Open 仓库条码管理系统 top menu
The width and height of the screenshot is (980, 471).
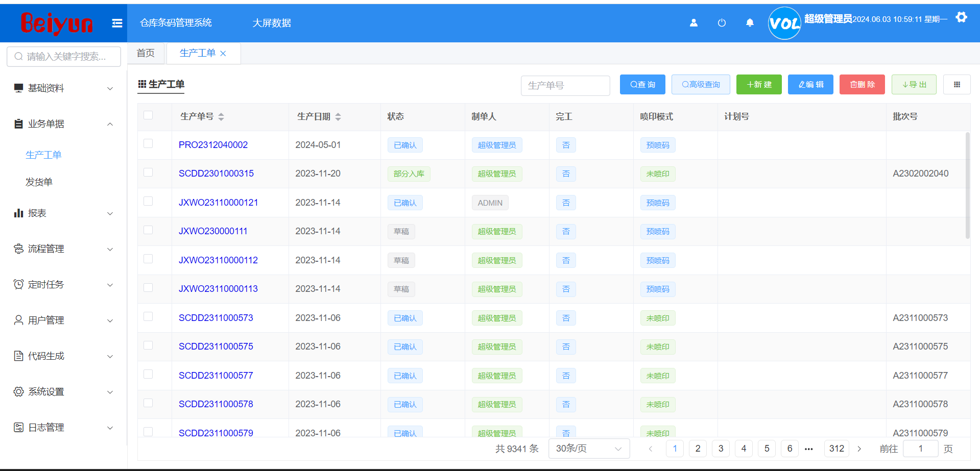pyautogui.click(x=176, y=23)
